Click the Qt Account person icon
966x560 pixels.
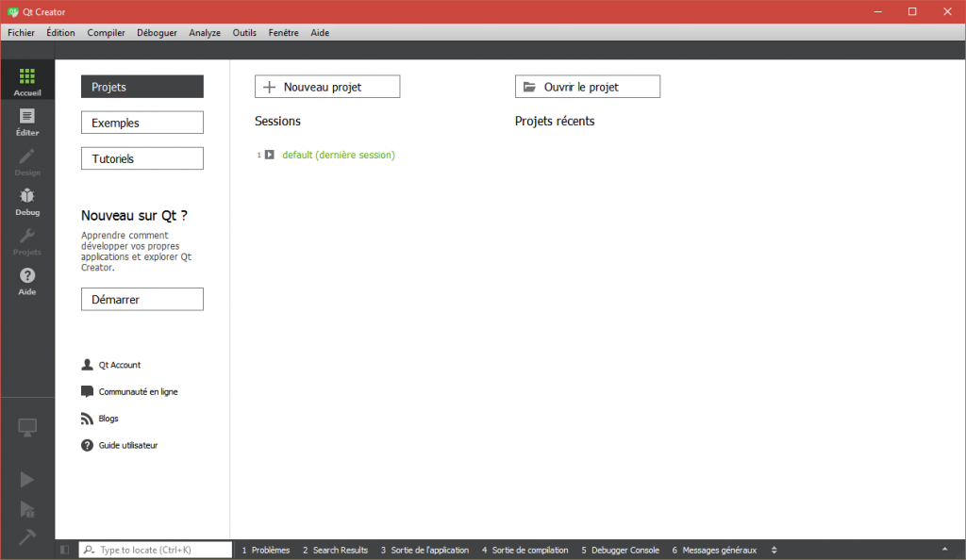tap(87, 365)
